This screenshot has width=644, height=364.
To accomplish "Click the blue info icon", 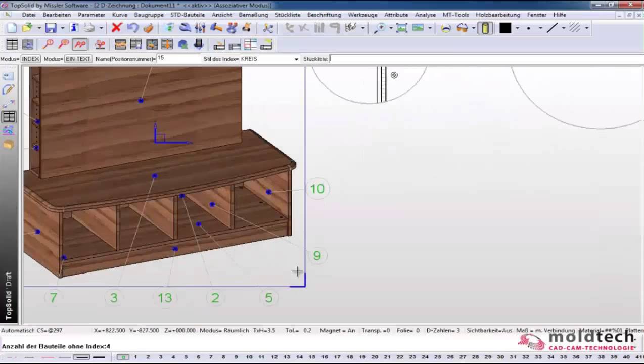I will 74,28.
